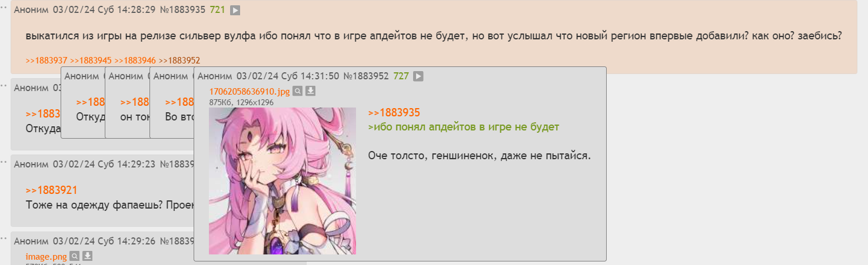Follow the >>1883935 quote link in the popup post
Image resolution: width=868 pixels, height=265 pixels.
(394, 113)
